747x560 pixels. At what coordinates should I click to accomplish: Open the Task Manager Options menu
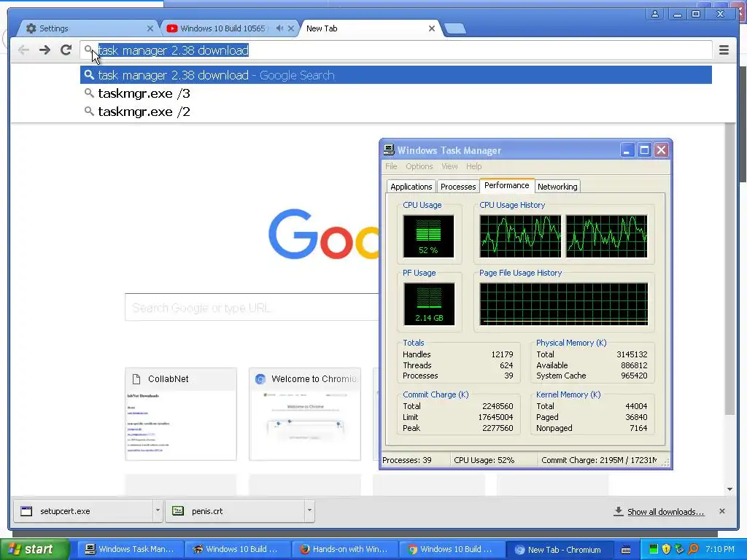pos(419,166)
